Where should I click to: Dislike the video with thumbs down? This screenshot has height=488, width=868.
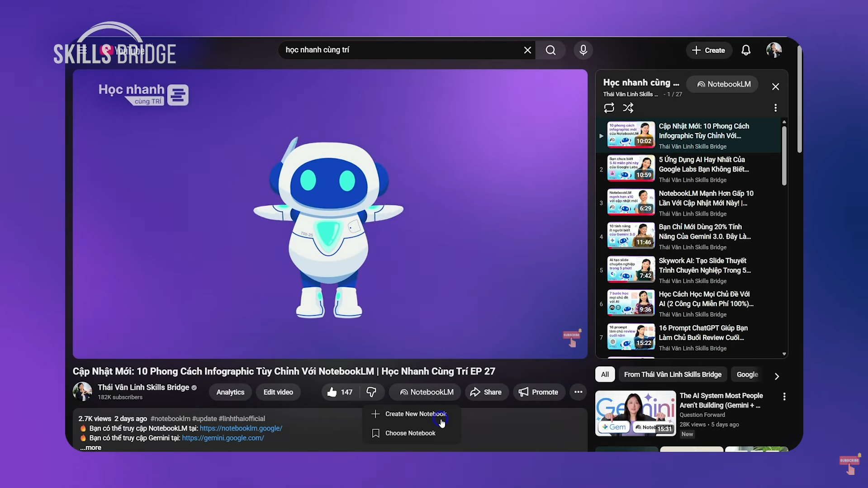[x=371, y=392]
